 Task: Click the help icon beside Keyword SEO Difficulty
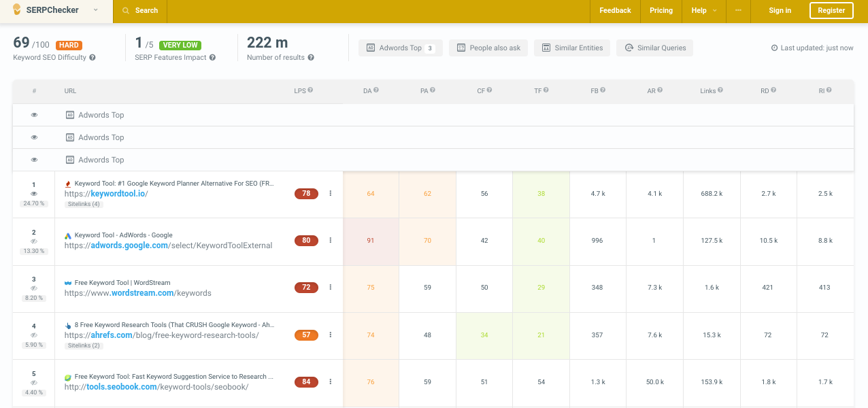pyautogui.click(x=93, y=58)
